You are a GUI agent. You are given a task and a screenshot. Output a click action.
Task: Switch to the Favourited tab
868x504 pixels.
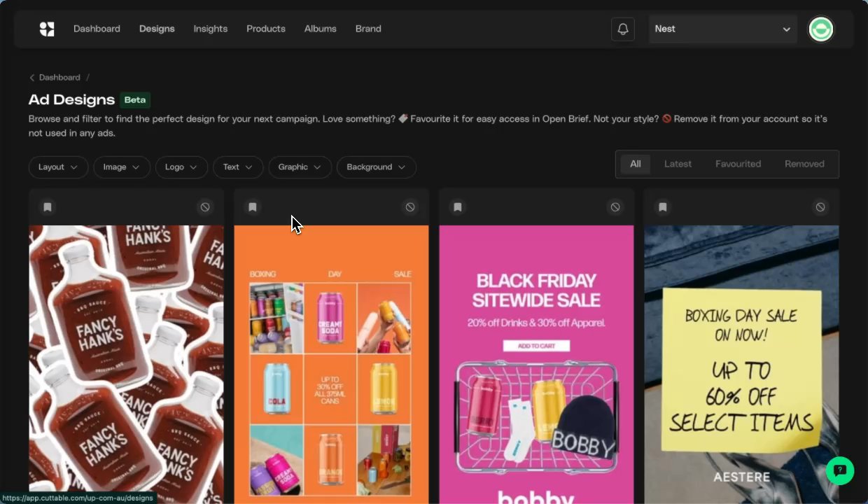click(738, 164)
